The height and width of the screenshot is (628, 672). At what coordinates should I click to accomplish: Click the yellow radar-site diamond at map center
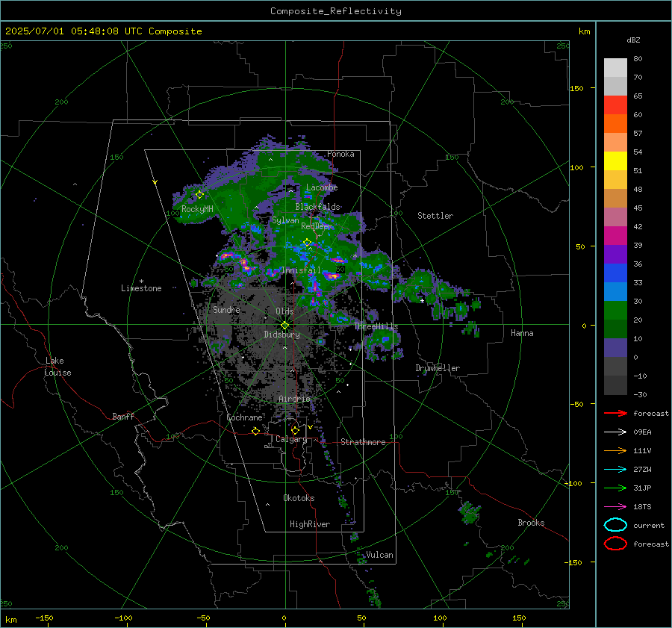click(x=284, y=326)
